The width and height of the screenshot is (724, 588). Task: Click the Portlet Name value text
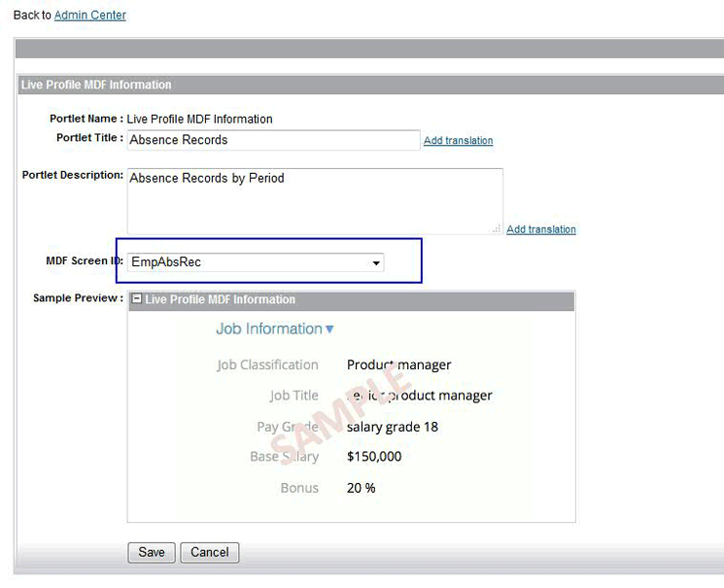[x=199, y=119]
